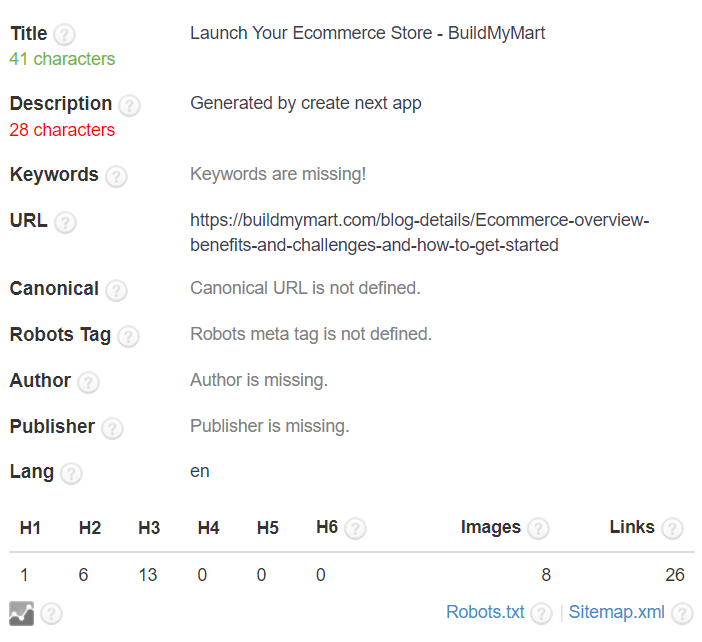
Task: Click the Links column help icon
Action: pos(672,529)
